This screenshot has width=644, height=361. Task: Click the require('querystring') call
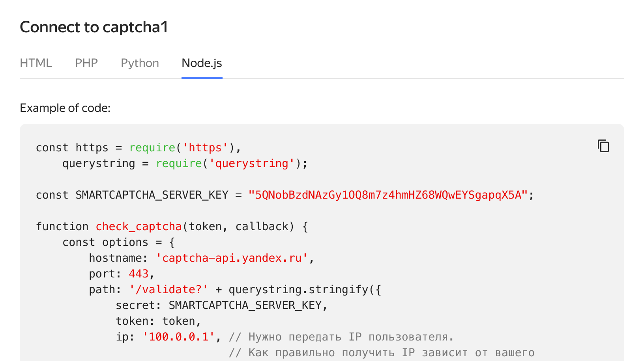[228, 164]
